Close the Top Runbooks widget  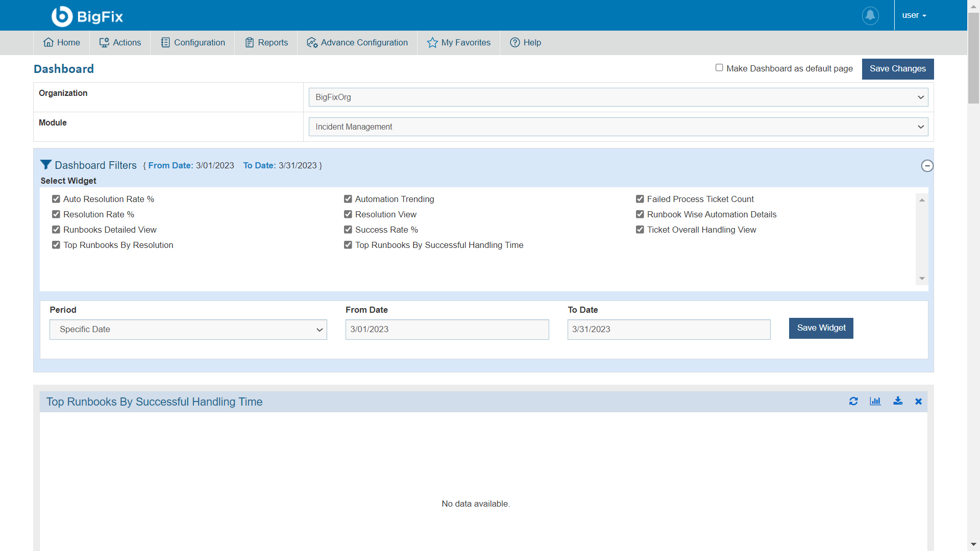[918, 402]
